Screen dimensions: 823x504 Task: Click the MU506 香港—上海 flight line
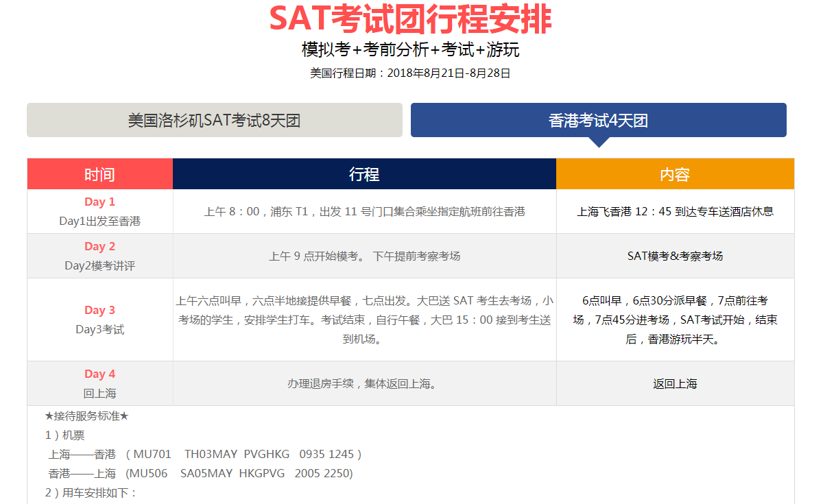tap(200, 473)
